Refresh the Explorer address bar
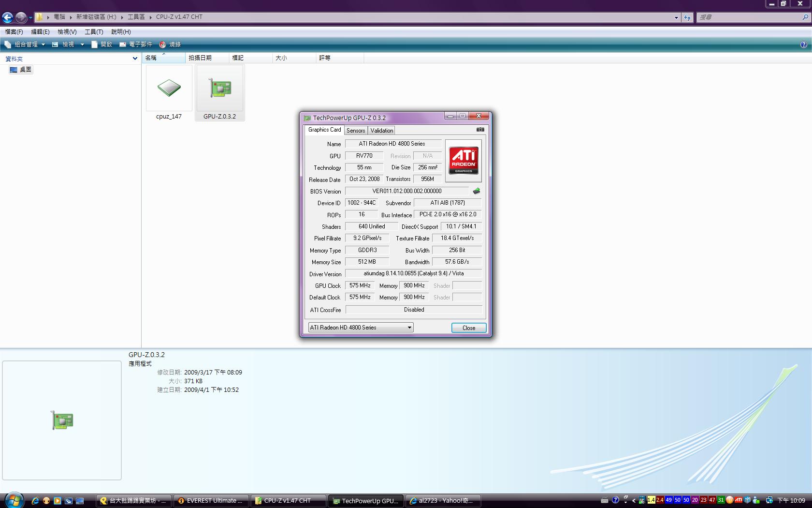This screenshot has height=508, width=812. pyautogui.click(x=687, y=17)
